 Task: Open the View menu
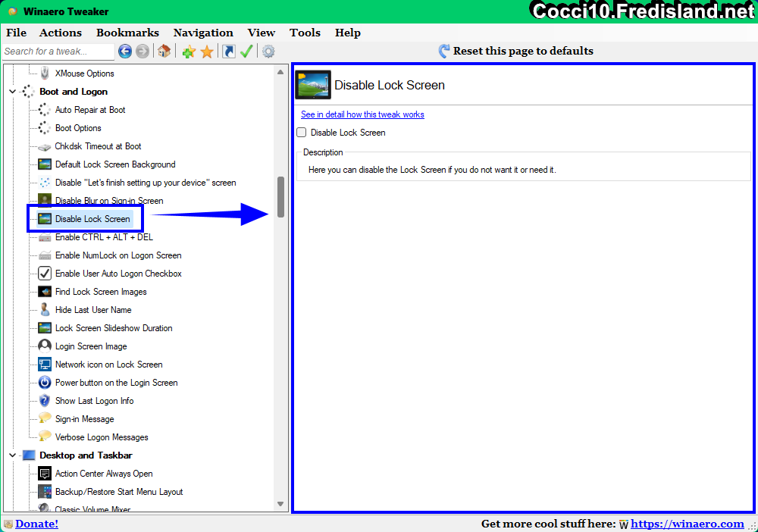[262, 33]
